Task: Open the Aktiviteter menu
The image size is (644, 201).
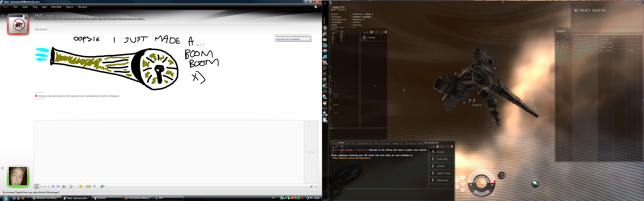Action: [56, 7]
